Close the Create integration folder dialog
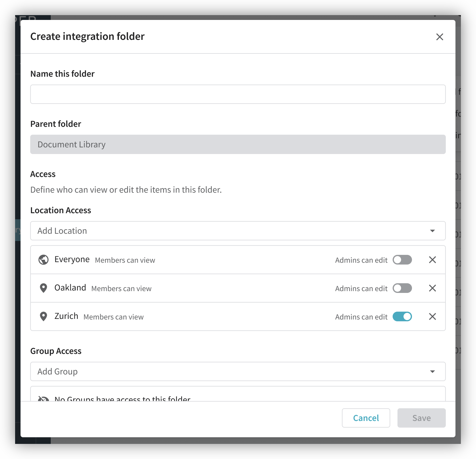This screenshot has width=476, height=459. coord(439,37)
